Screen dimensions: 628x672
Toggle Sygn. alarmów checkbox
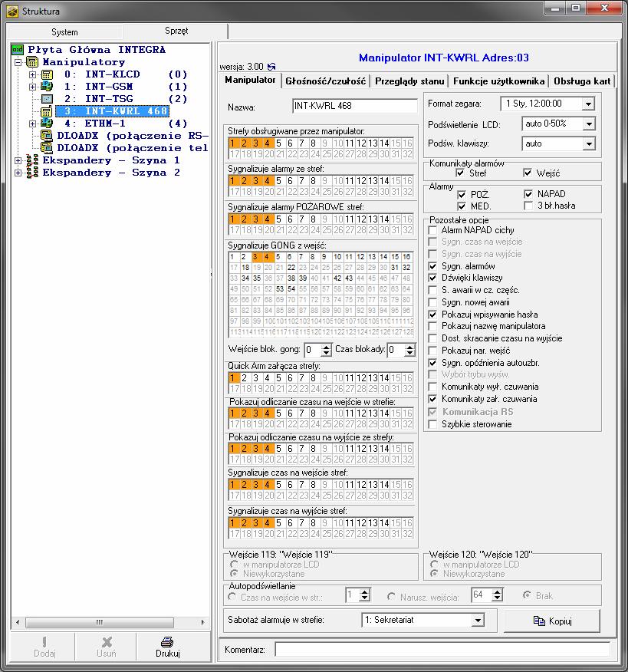coord(432,266)
